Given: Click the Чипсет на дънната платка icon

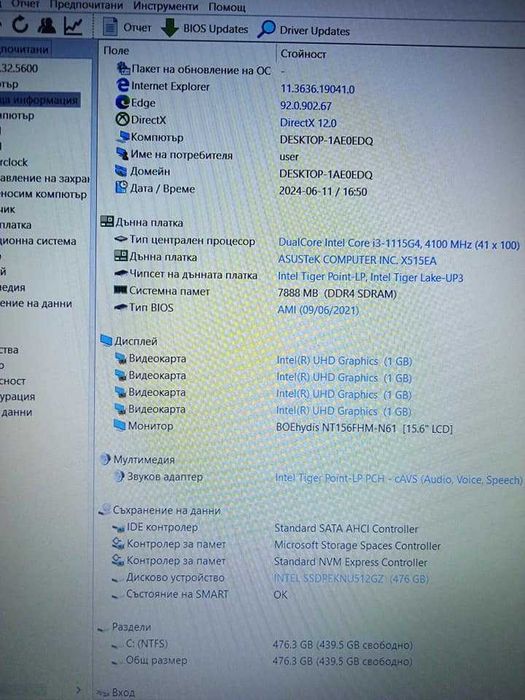Looking at the screenshot, I should [121, 274].
